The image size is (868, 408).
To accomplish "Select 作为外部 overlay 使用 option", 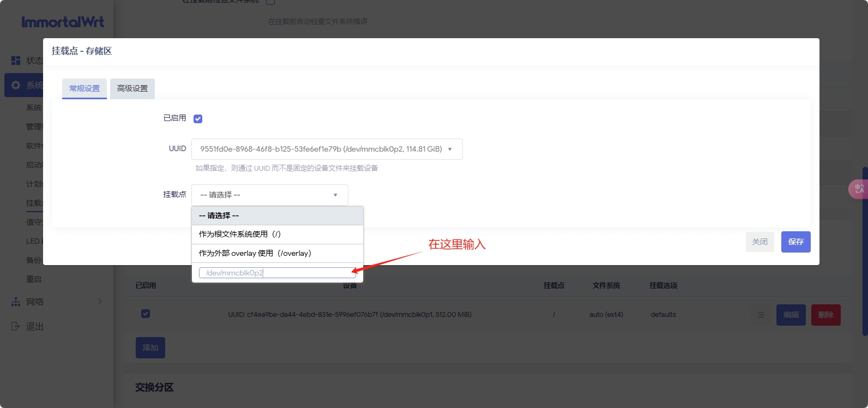I will point(278,253).
